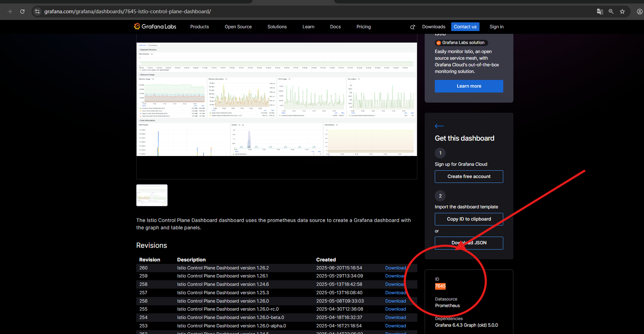
Task: Open the Solutions menu
Action: click(x=277, y=27)
